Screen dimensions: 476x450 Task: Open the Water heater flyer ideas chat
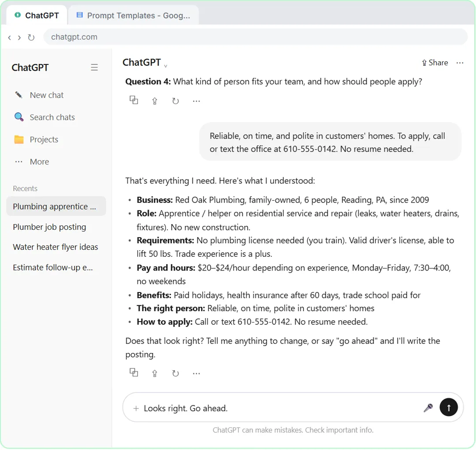click(x=56, y=247)
